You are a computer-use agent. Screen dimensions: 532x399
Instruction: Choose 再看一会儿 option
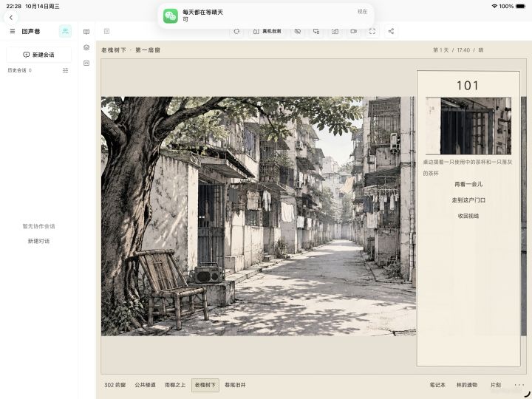tap(468, 184)
